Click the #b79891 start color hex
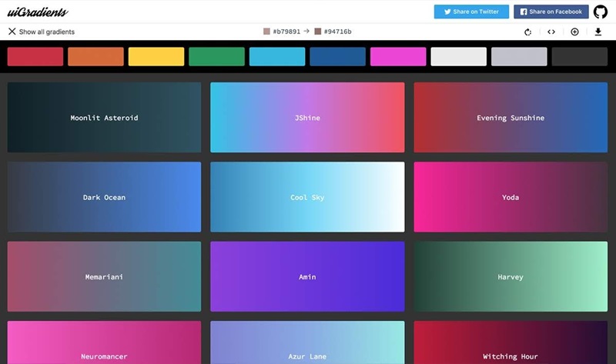This screenshot has width=616, height=364. coord(285,32)
